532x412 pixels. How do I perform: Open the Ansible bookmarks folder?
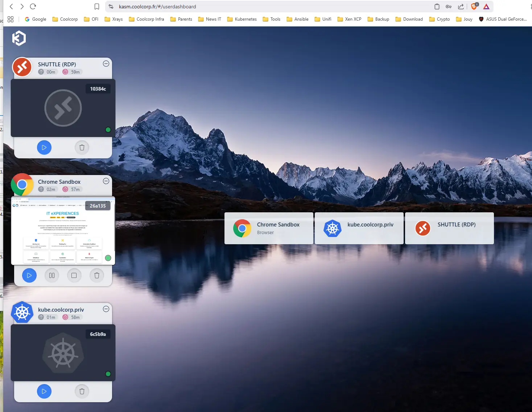(297, 19)
